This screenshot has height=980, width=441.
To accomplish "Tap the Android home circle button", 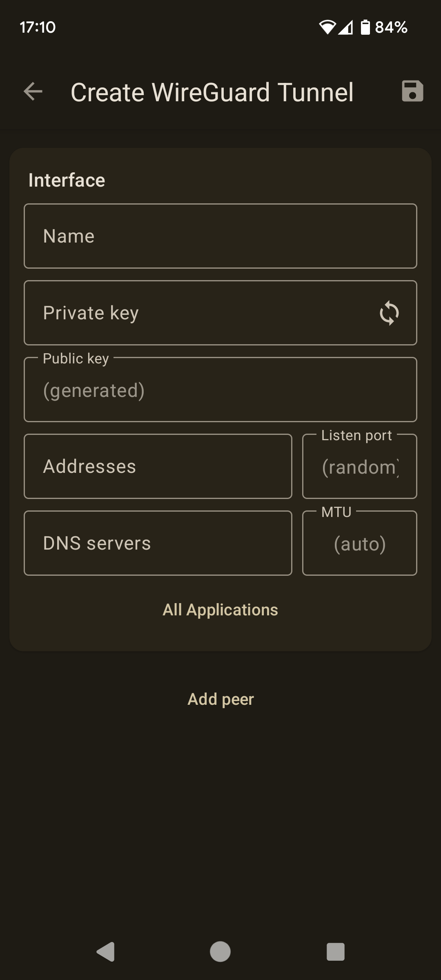I will (220, 952).
